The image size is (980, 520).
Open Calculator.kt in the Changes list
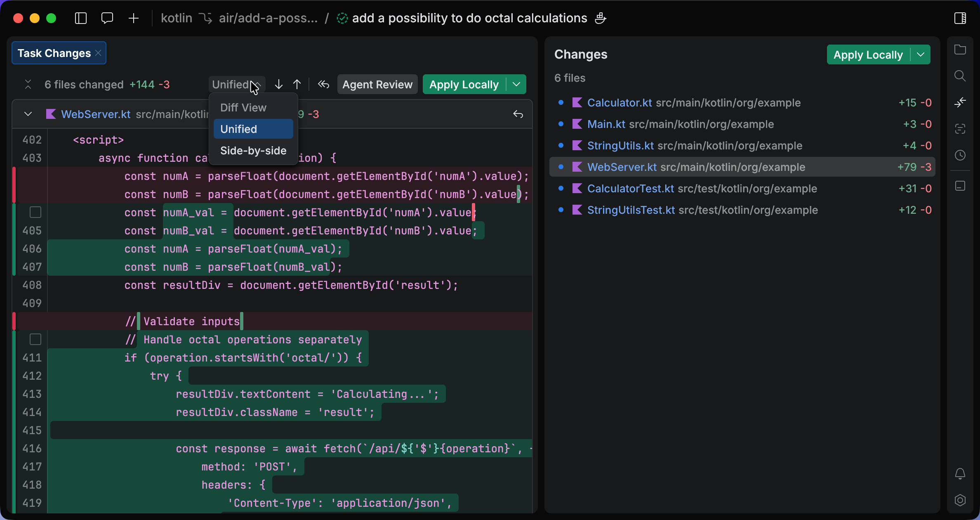(x=620, y=103)
